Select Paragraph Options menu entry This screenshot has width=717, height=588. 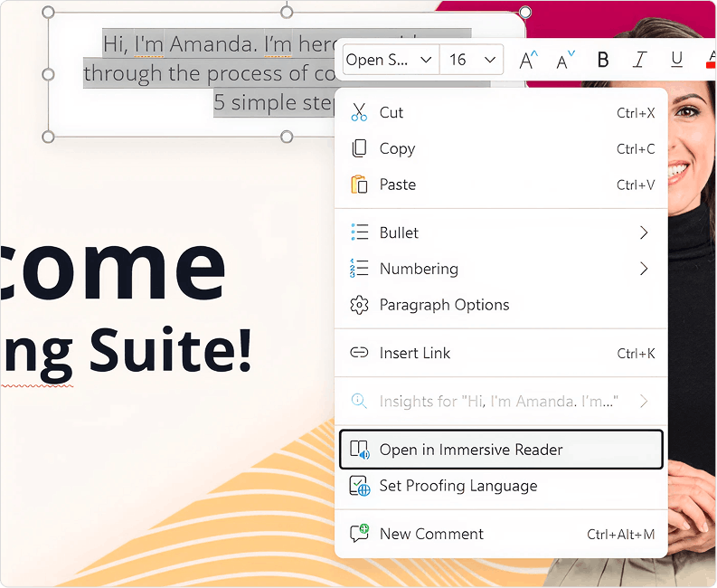click(501, 305)
